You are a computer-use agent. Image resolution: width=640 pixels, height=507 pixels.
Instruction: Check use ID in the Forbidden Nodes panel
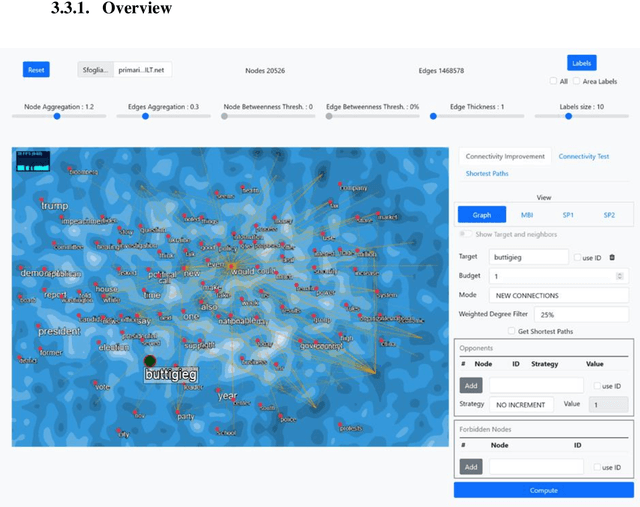[597, 467]
